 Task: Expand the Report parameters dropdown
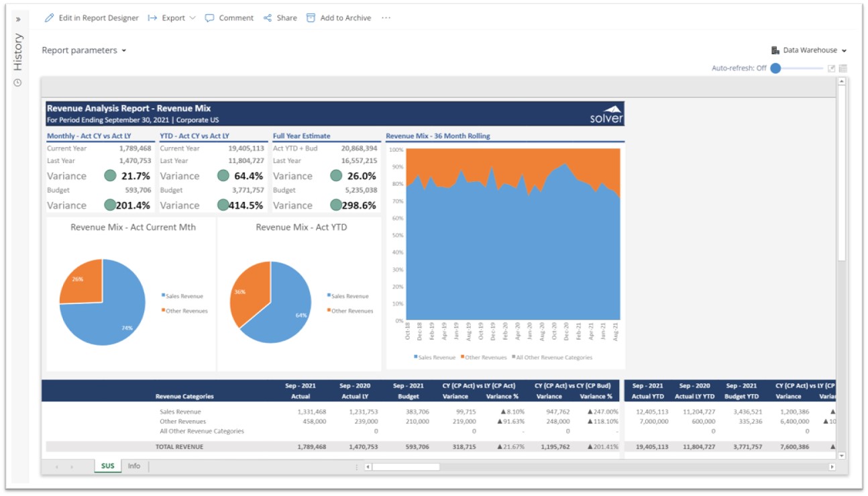pyautogui.click(x=84, y=50)
